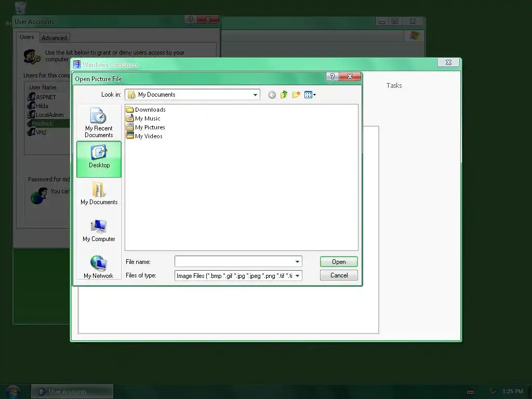Screen dimensions: 532x399
Task: Open My Network in the places bar
Action: pyautogui.click(x=99, y=267)
